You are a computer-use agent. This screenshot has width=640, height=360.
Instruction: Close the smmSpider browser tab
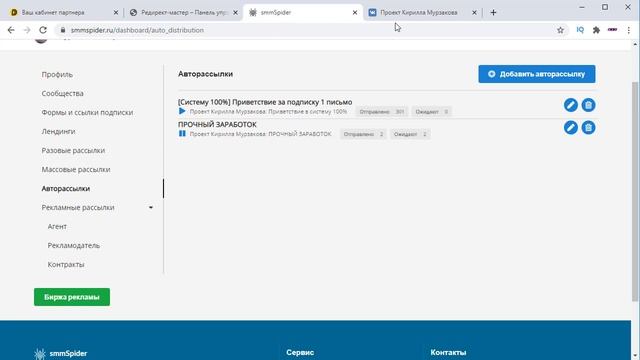pos(355,13)
